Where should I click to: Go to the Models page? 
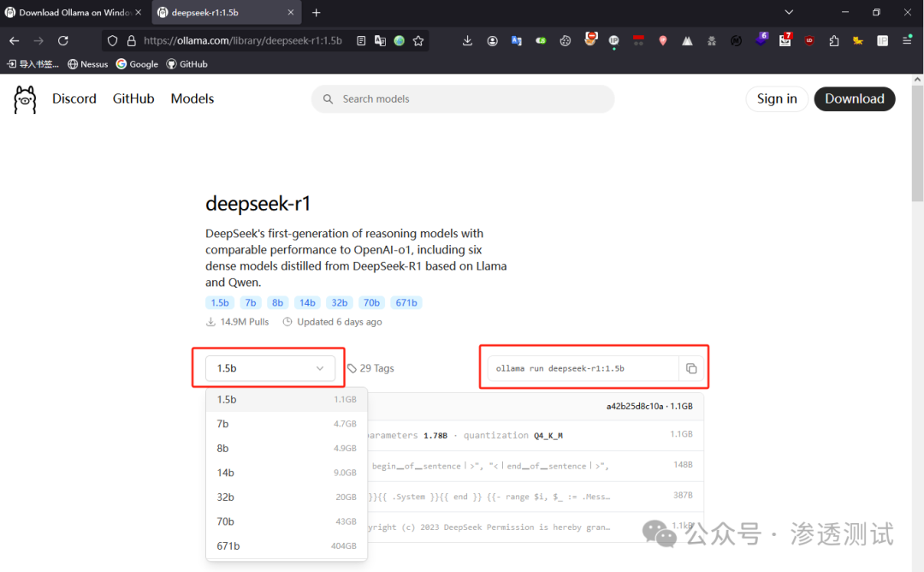(x=192, y=98)
